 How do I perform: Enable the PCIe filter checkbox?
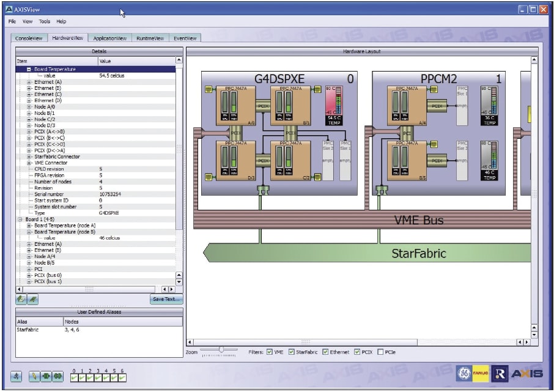380,352
